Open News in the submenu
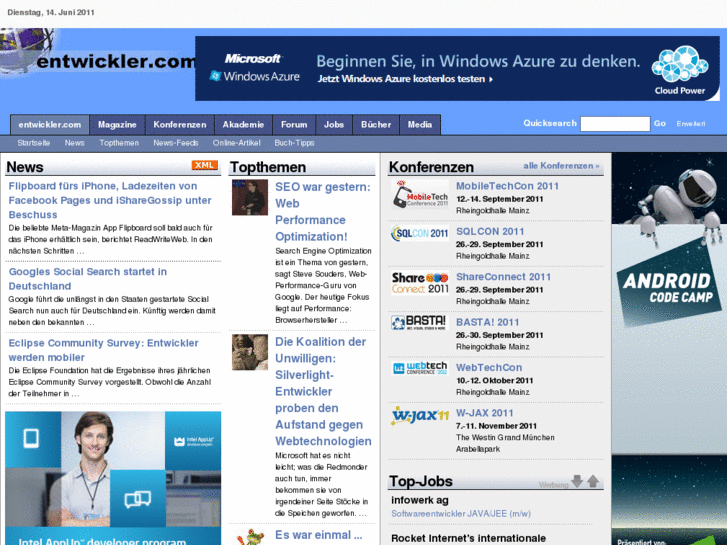727x545 pixels. pos(75,143)
